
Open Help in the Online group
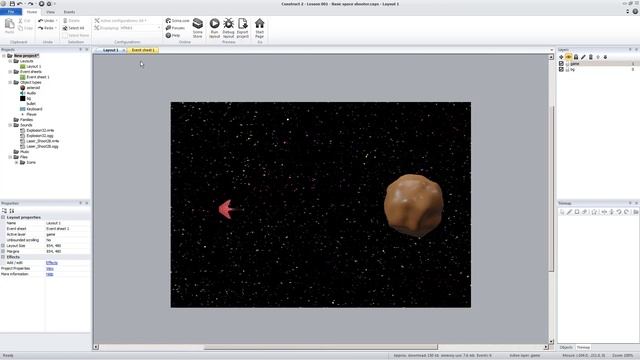pos(173,35)
